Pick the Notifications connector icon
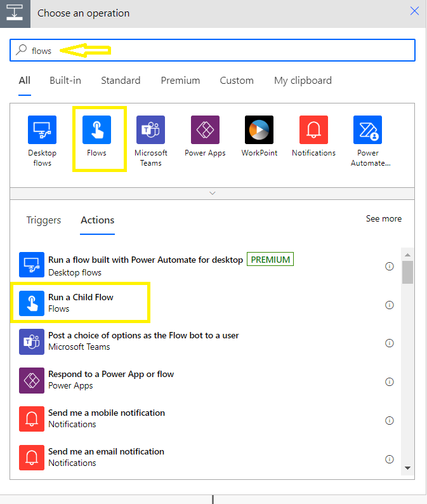The height and width of the screenshot is (504, 427). 313,129
